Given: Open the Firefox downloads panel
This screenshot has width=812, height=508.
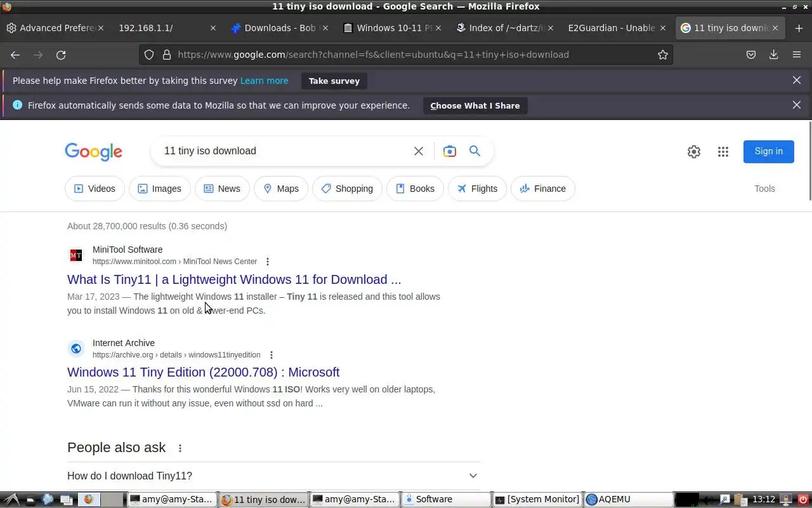Looking at the screenshot, I should (x=774, y=55).
